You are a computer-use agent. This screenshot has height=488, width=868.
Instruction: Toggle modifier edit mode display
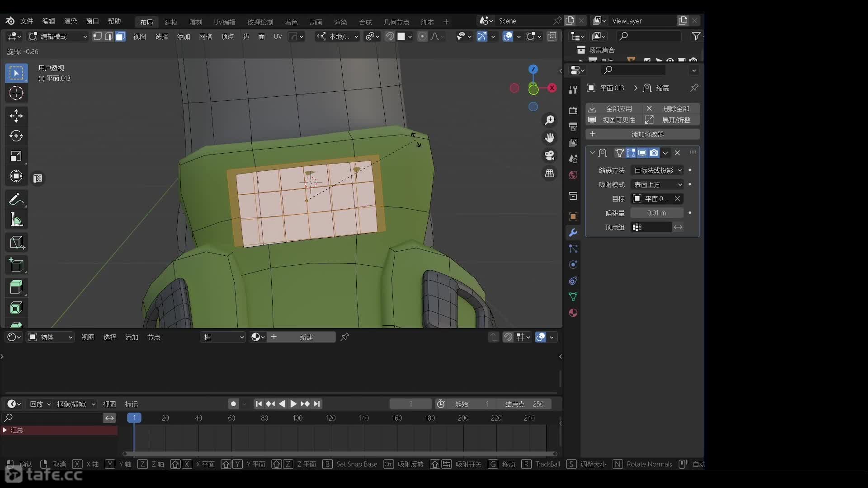click(631, 153)
